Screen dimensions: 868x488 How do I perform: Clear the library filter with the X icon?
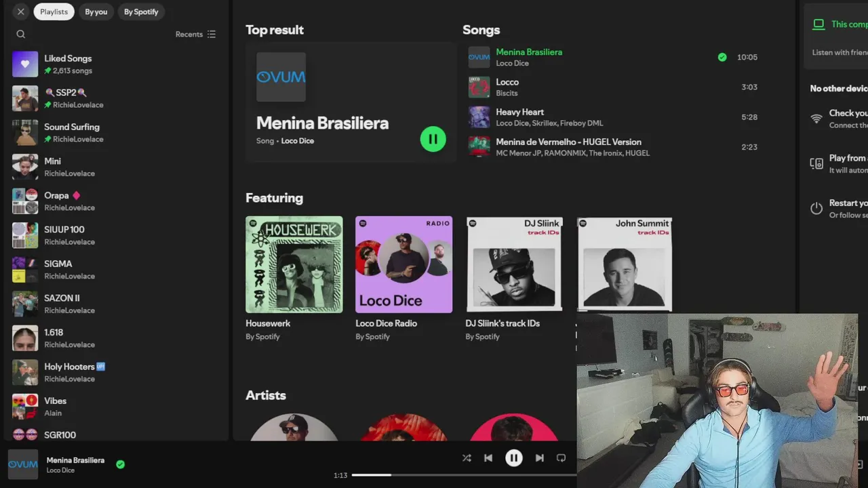point(21,12)
